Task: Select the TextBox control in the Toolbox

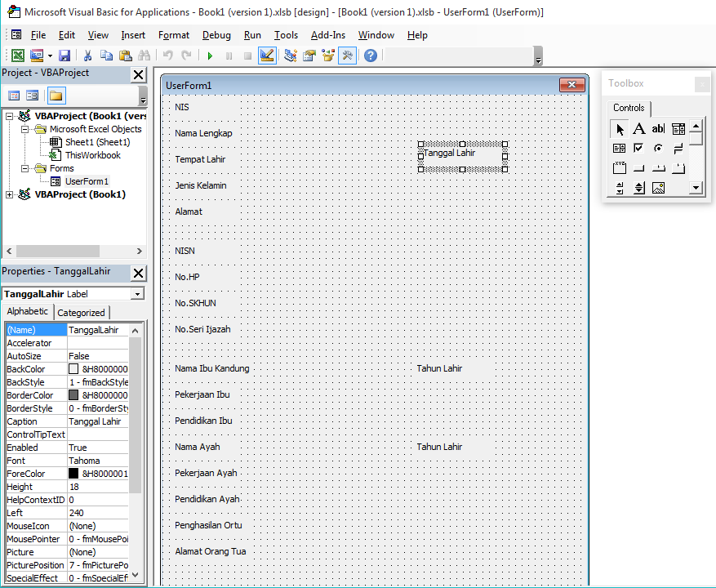Action: [658, 128]
